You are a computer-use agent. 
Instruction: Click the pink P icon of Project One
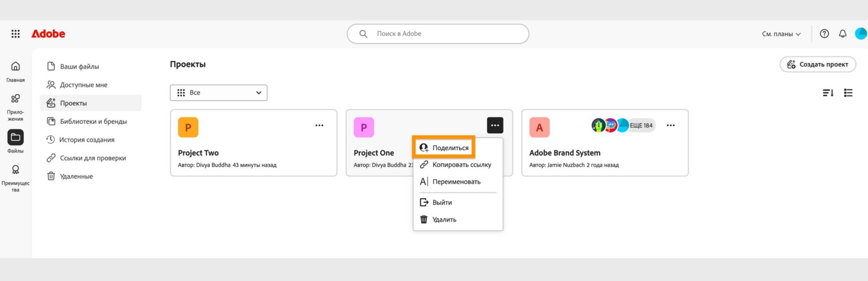click(364, 128)
